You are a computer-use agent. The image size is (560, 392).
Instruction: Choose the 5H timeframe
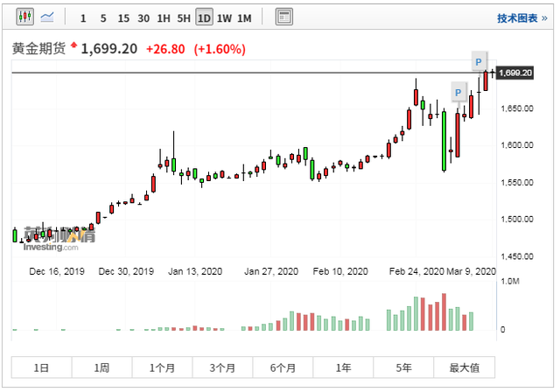[184, 18]
